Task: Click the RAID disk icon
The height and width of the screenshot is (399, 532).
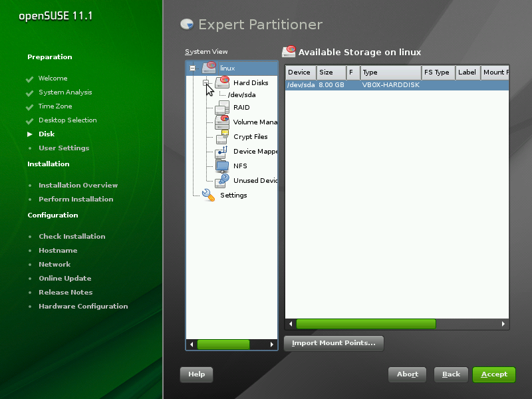Action: [222, 107]
